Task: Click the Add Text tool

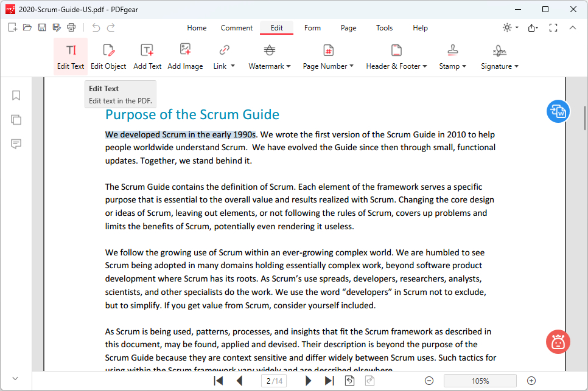Action: (147, 56)
